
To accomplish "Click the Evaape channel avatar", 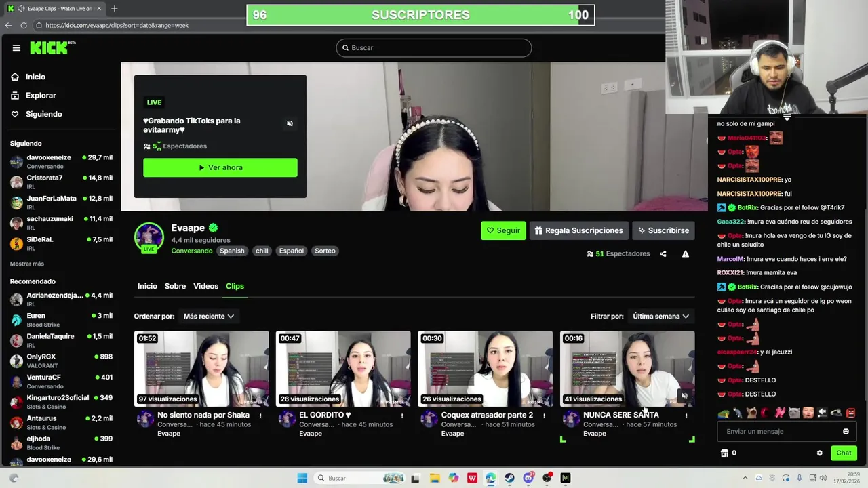I will point(149,238).
